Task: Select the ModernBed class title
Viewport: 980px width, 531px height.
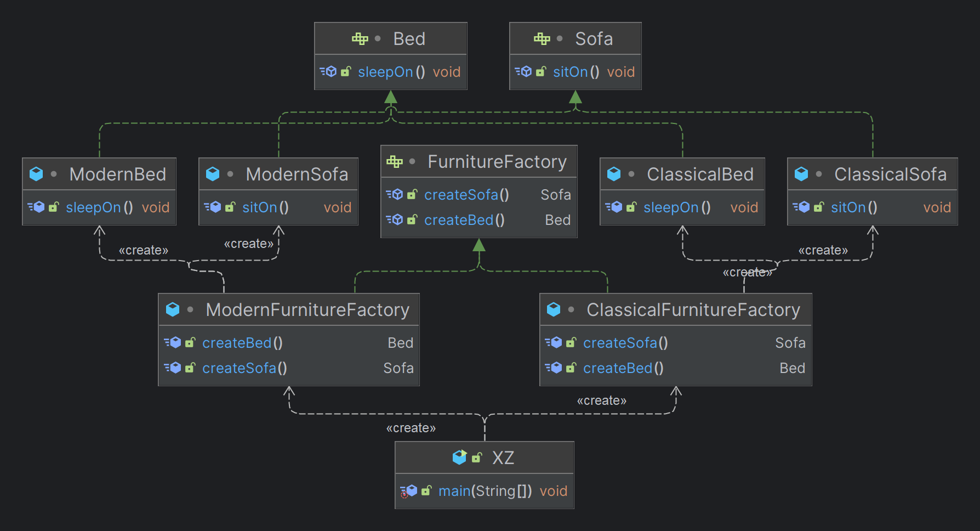Action: (118, 174)
